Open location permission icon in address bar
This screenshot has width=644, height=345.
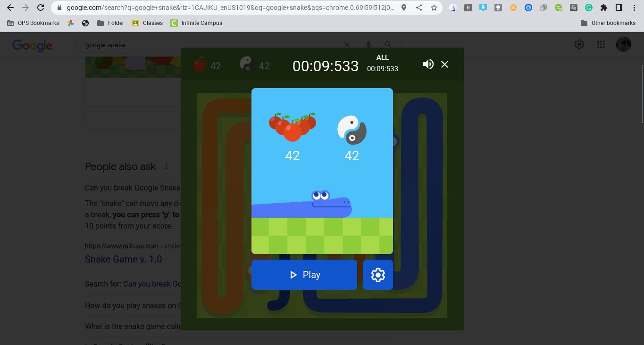pos(404,8)
